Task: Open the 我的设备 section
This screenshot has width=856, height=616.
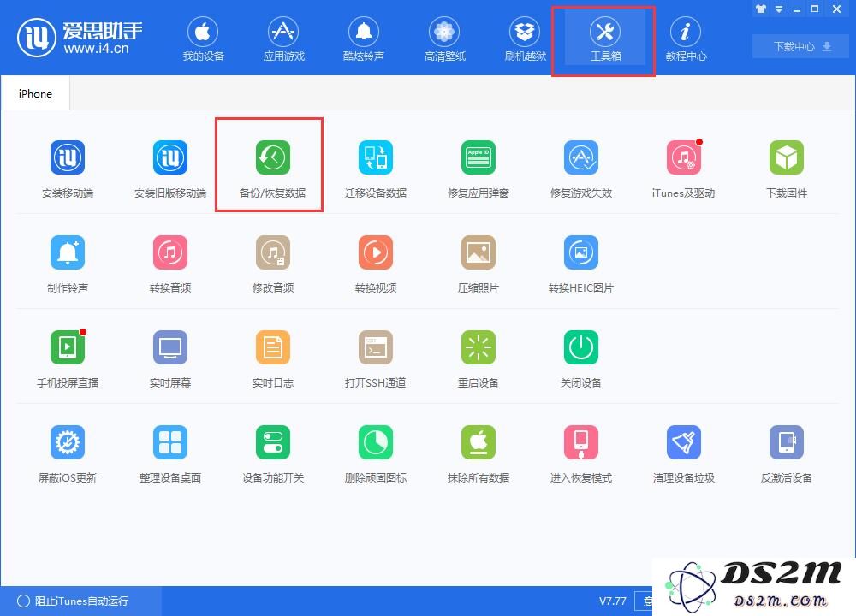Action: point(203,39)
